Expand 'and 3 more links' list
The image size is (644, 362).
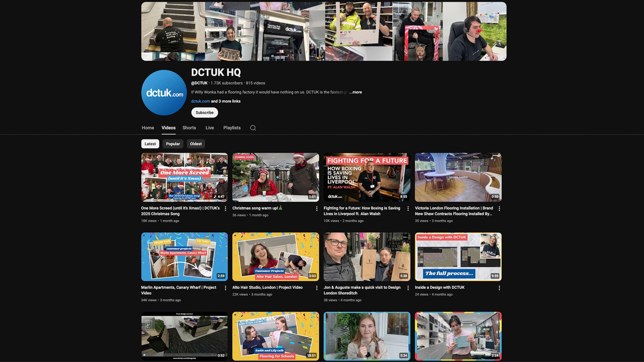coord(226,101)
